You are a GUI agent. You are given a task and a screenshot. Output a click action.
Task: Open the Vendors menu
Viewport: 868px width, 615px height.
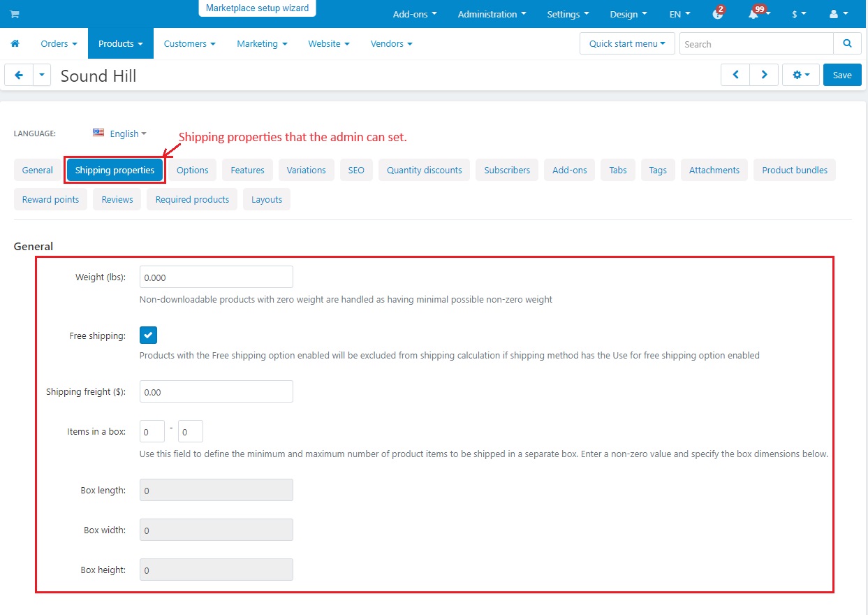392,43
